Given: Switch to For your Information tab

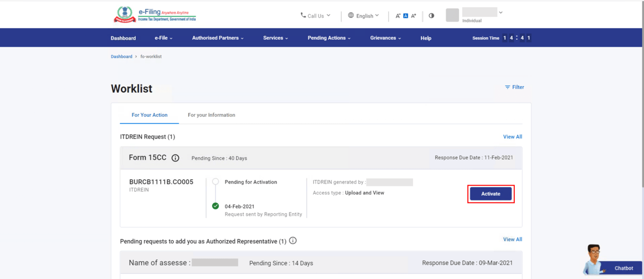Looking at the screenshot, I should coord(211,115).
